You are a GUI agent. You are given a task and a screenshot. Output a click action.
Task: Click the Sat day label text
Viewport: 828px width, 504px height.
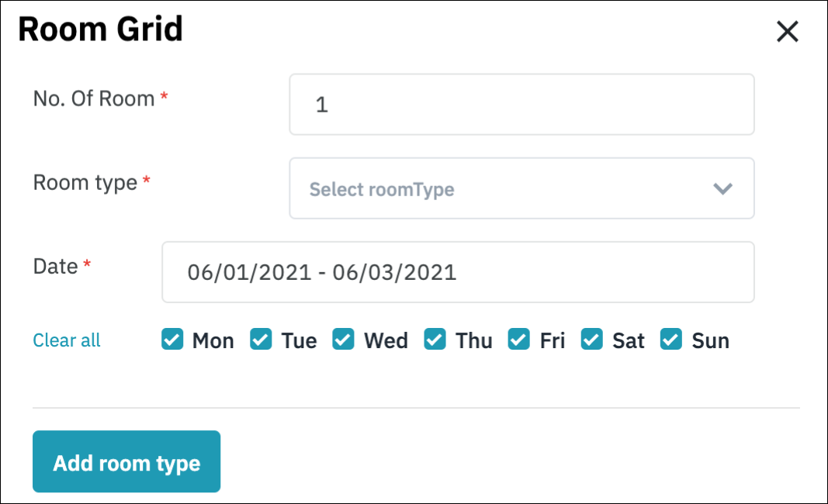click(629, 341)
